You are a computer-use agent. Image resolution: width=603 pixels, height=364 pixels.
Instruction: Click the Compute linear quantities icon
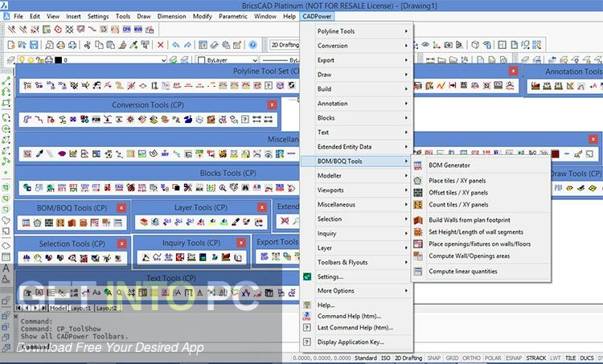(418, 272)
